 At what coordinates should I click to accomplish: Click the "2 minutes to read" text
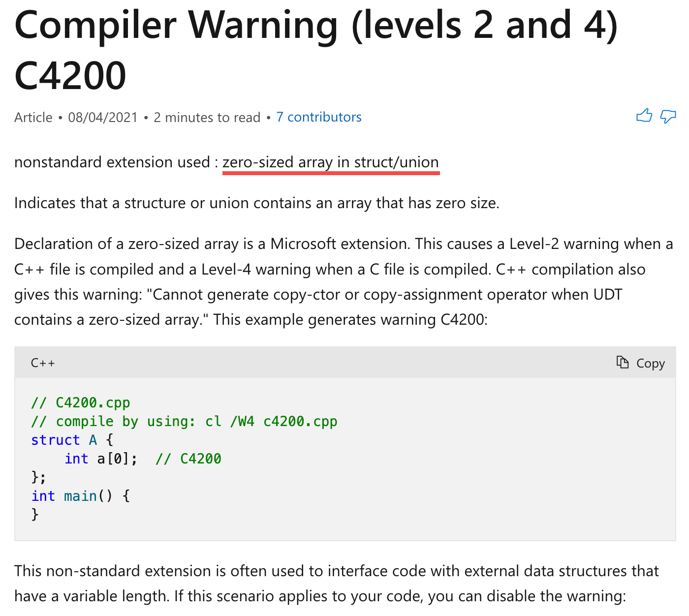point(207,118)
